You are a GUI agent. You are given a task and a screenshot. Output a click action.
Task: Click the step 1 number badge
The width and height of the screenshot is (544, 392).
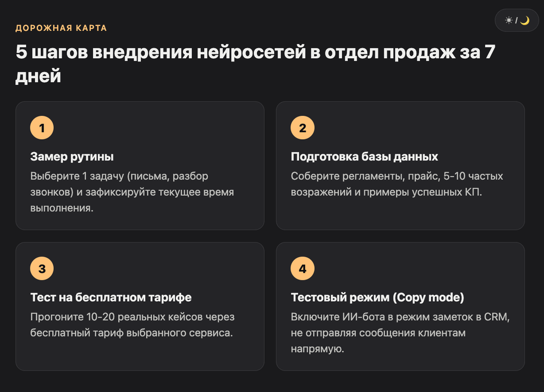(x=42, y=128)
